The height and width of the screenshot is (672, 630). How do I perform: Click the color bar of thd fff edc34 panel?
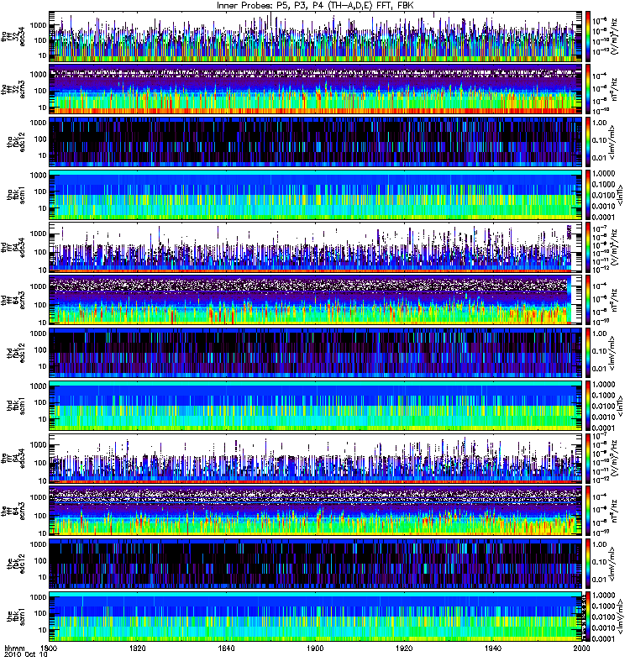[x=587, y=247]
